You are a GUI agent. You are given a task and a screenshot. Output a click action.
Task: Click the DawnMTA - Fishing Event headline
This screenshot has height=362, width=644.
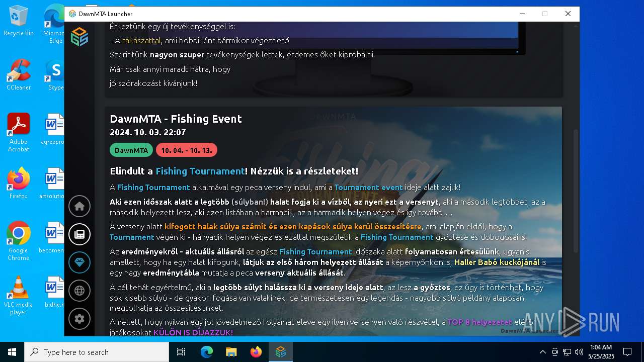tap(176, 119)
